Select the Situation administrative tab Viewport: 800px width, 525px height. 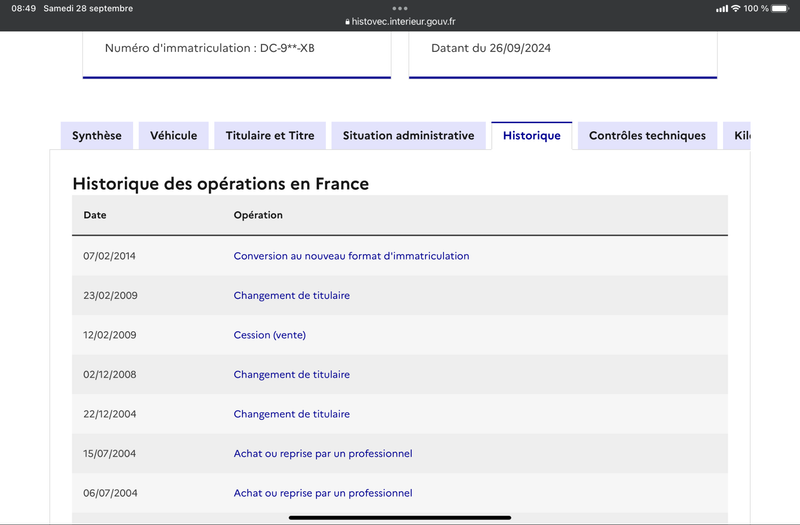tap(408, 135)
